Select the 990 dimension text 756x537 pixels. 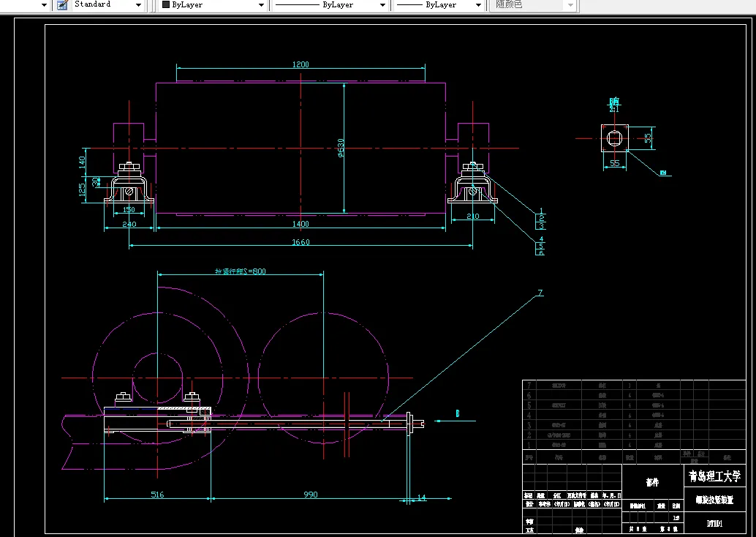click(x=311, y=495)
